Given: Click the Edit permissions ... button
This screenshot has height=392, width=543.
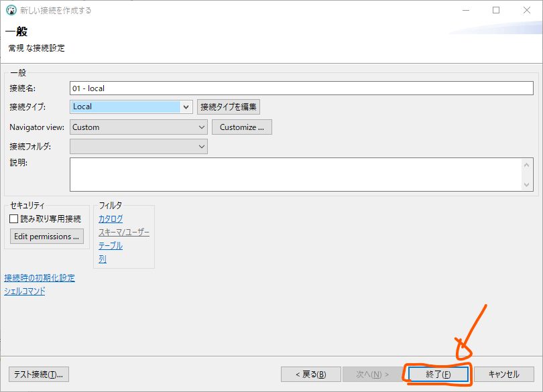Looking at the screenshot, I should point(47,236).
